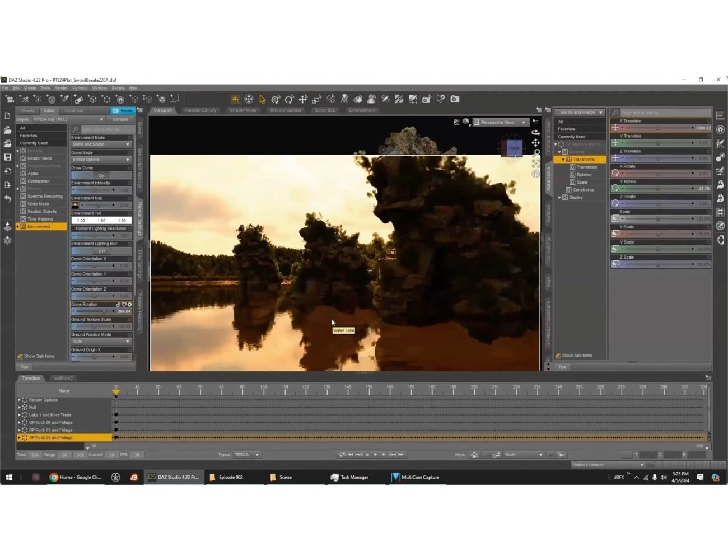Uncheck the Show Sub Items checkbox
Image resolution: width=728 pixels, height=560 pixels.
[x=20, y=356]
